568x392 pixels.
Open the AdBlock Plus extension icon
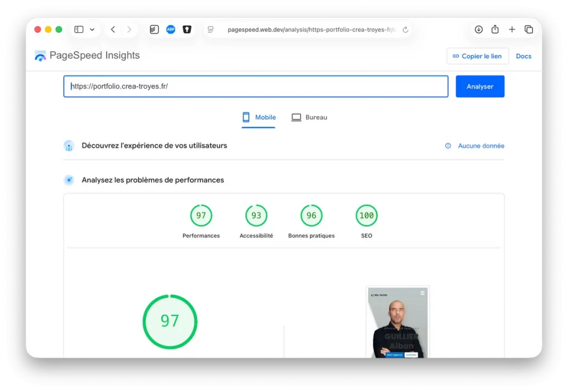click(170, 29)
